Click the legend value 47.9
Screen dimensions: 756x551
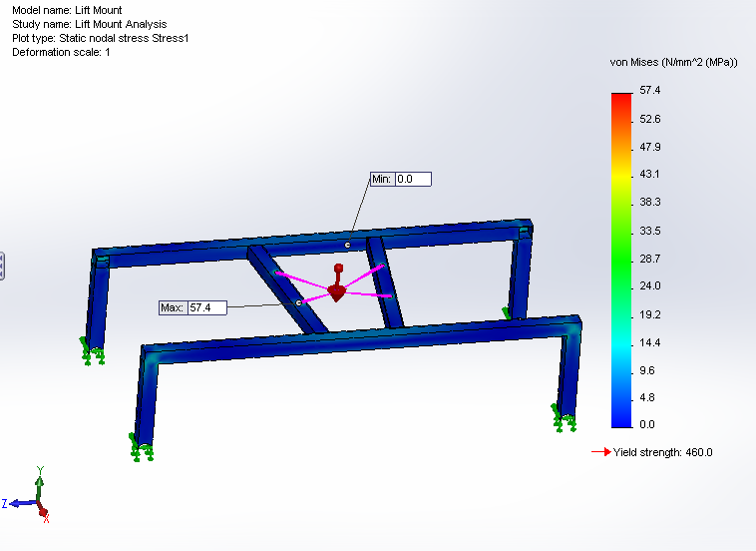click(x=650, y=147)
